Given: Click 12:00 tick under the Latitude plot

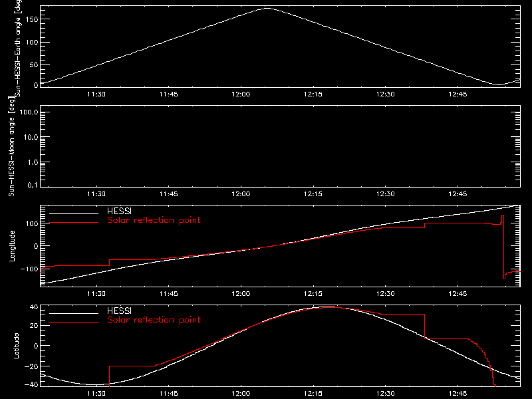Looking at the screenshot, I should 241,394.
